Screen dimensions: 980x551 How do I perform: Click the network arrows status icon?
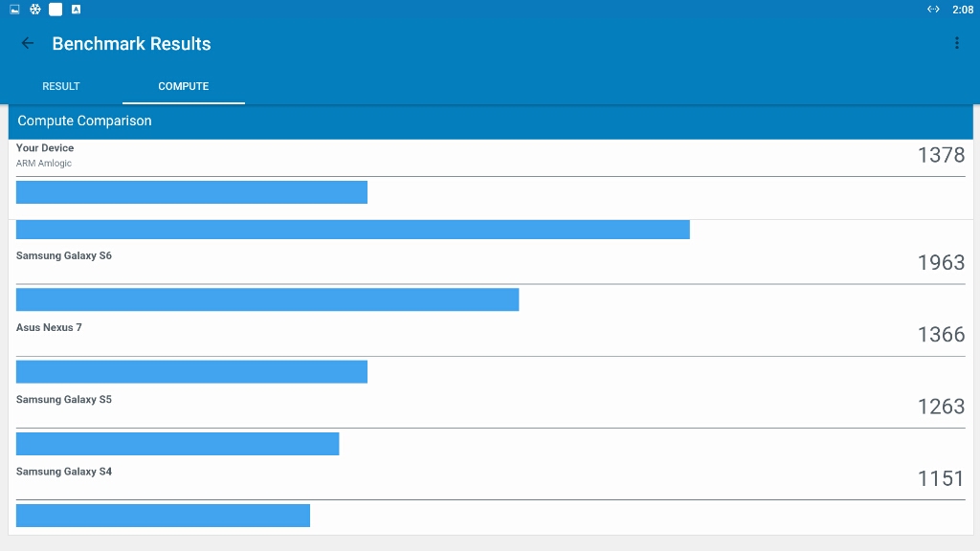point(933,10)
